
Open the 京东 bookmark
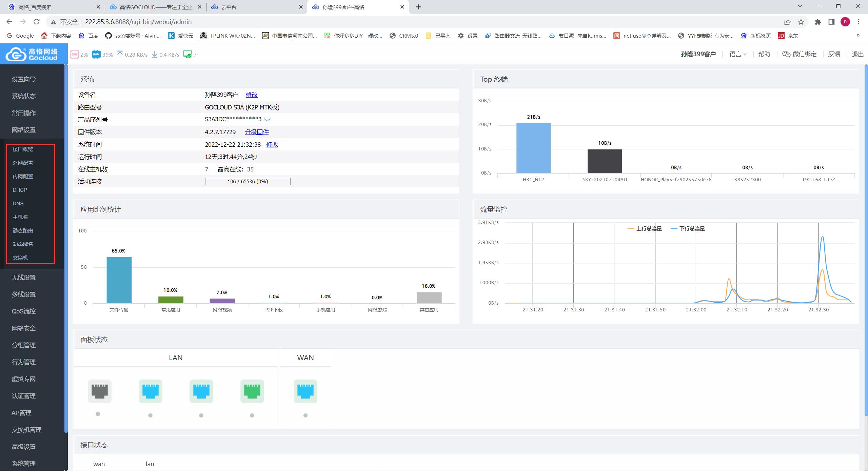tap(788, 36)
